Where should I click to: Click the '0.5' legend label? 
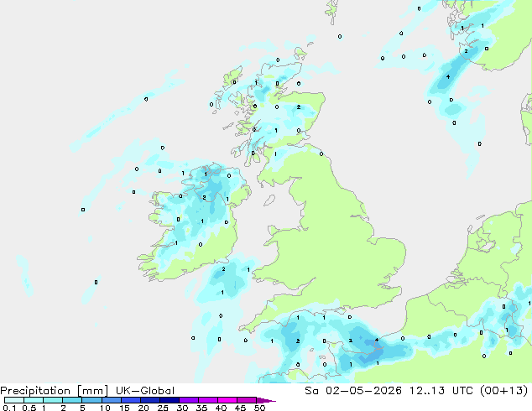click(x=29, y=408)
